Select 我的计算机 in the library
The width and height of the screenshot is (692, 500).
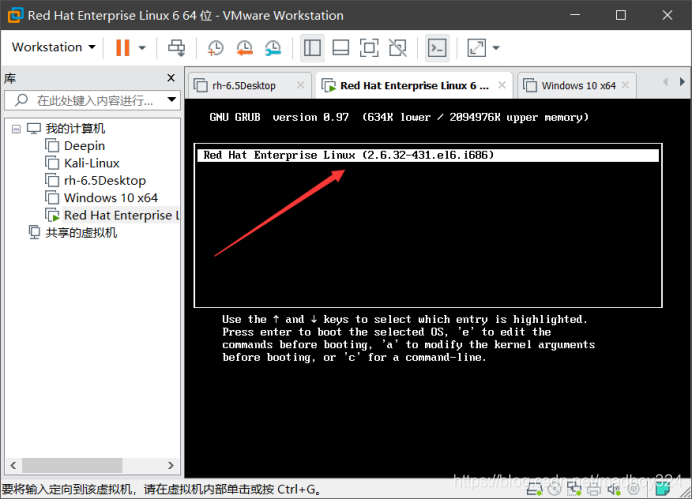coord(75,128)
